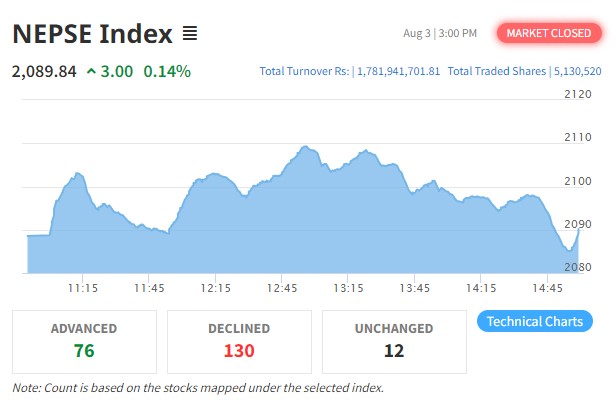Viewport: 616px width, 410px height.
Task: Click the MARKET CLOSED status badge
Action: point(549,33)
